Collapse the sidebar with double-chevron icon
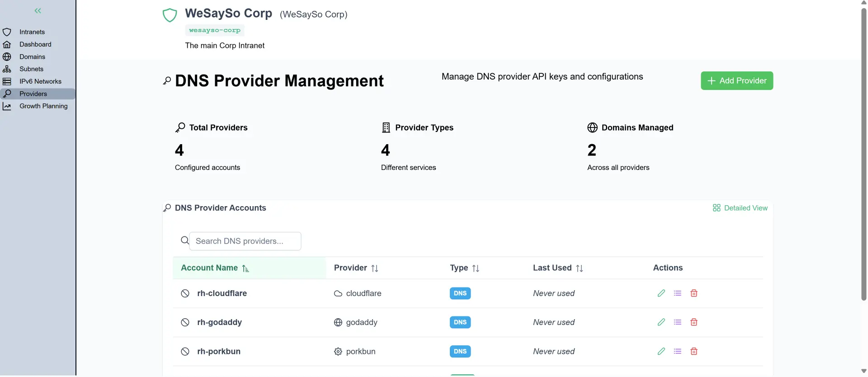The image size is (868, 377). coord(38,11)
